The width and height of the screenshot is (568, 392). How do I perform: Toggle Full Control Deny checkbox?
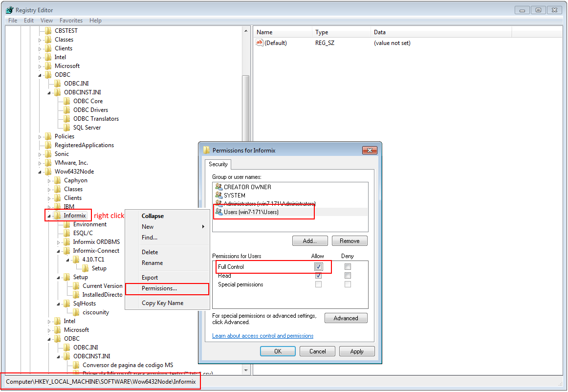[x=348, y=267]
